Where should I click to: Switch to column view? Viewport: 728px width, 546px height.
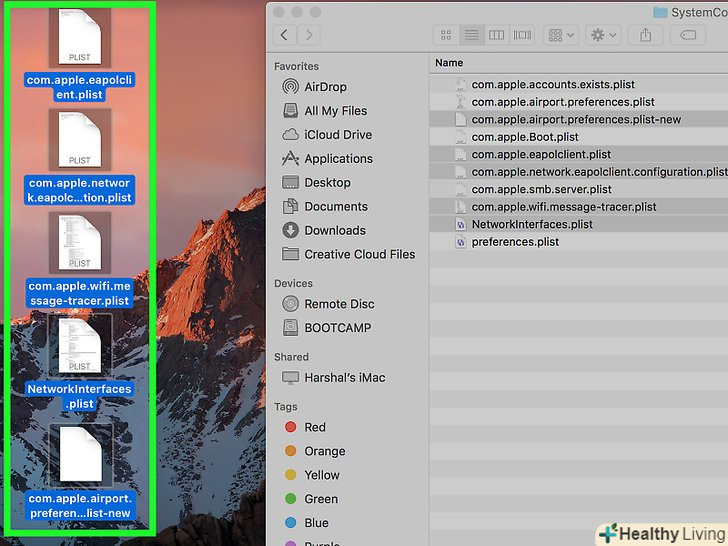click(497, 35)
